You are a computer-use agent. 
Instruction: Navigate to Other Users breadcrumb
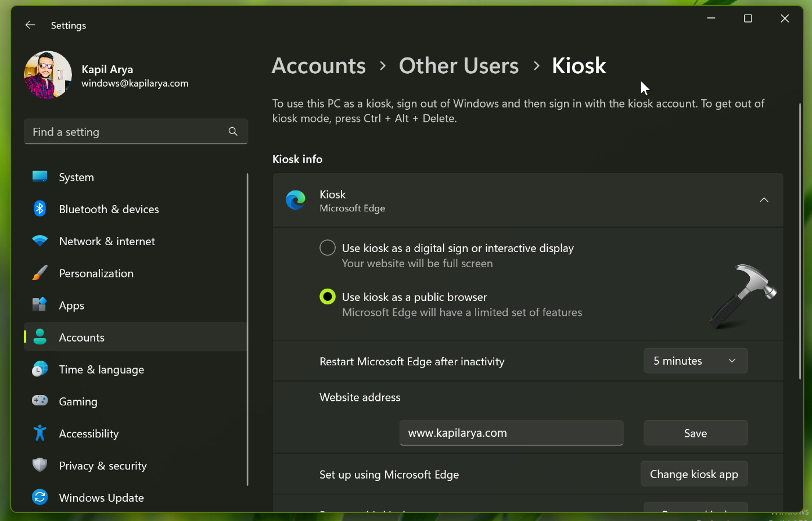click(x=458, y=66)
